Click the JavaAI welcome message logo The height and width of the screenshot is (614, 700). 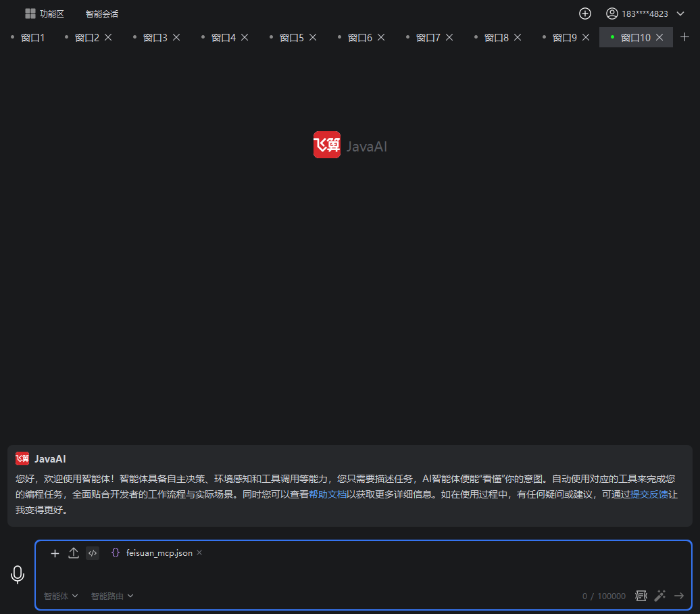(x=22, y=458)
